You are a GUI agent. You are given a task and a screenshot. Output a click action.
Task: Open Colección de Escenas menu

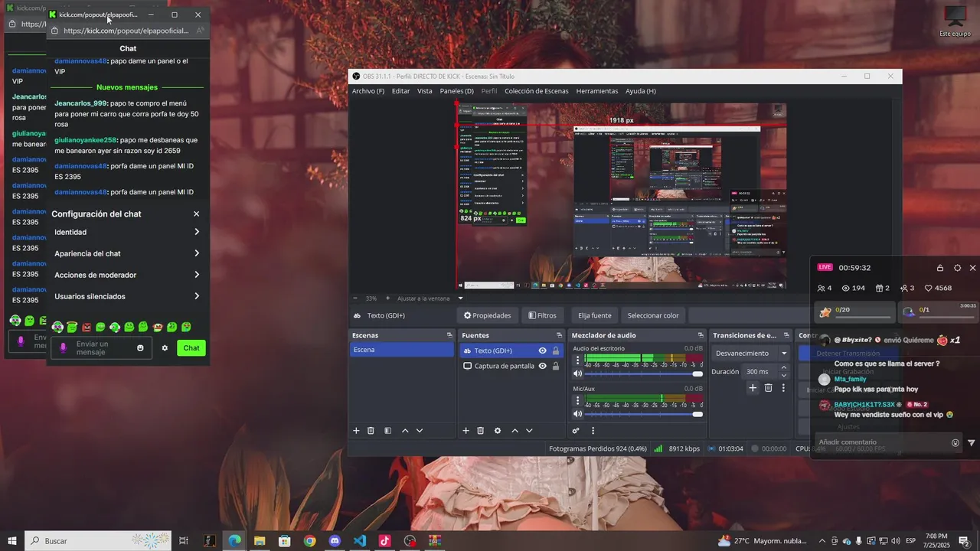click(536, 91)
